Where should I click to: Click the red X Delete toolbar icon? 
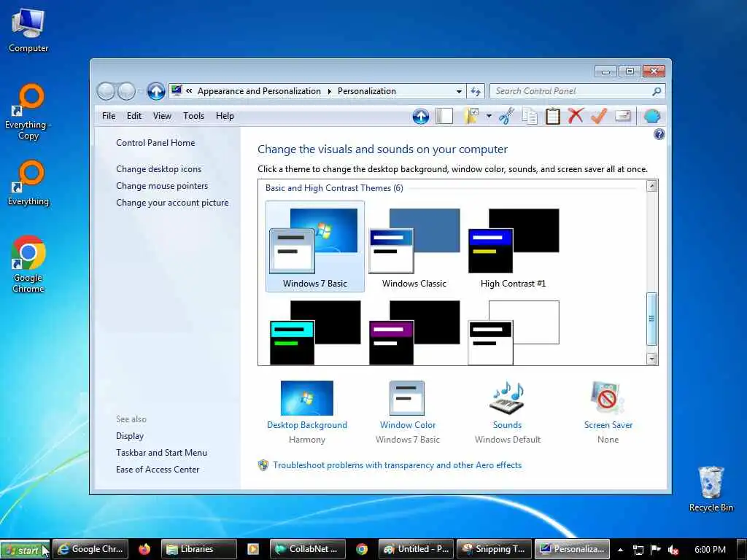576,116
